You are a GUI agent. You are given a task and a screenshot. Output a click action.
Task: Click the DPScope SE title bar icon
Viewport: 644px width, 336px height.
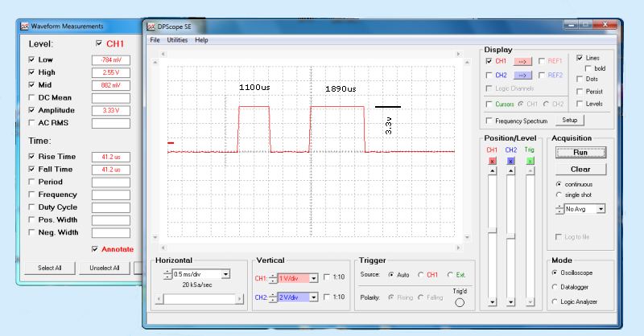click(151, 27)
